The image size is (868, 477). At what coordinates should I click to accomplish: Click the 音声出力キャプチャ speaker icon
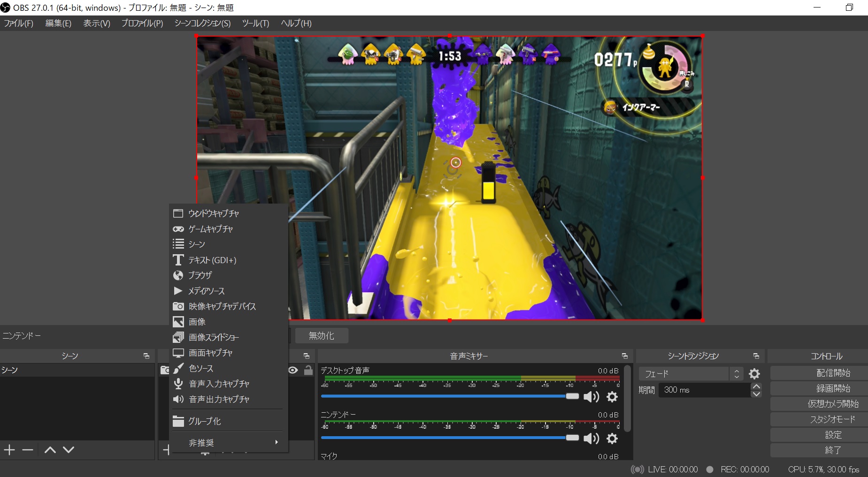click(178, 399)
